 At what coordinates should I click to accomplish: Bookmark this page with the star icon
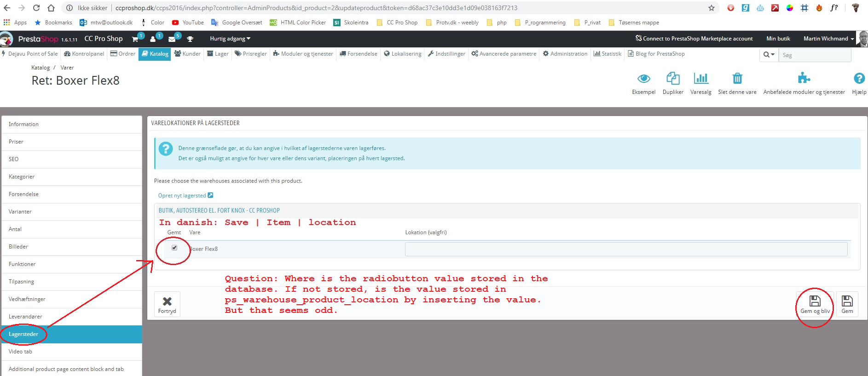point(712,8)
